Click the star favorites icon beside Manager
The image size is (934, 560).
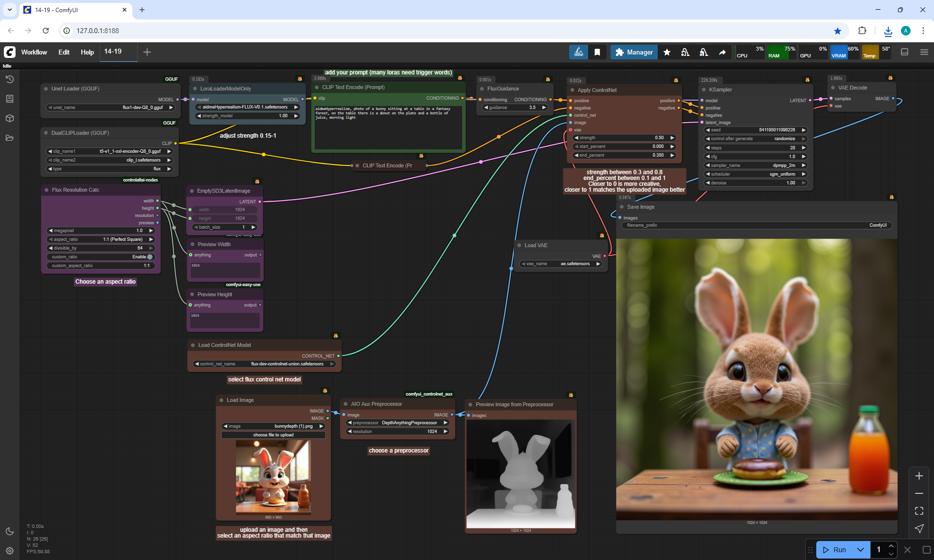click(x=667, y=52)
